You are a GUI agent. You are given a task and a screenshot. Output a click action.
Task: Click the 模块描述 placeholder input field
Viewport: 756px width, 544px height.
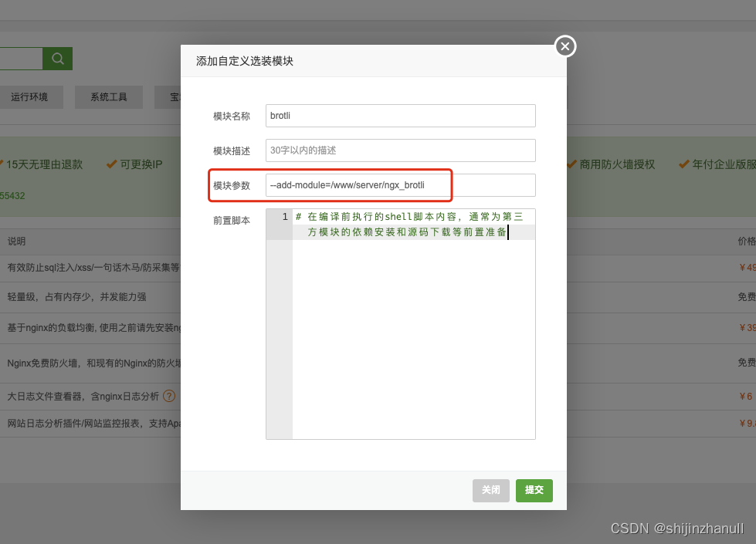click(x=400, y=150)
